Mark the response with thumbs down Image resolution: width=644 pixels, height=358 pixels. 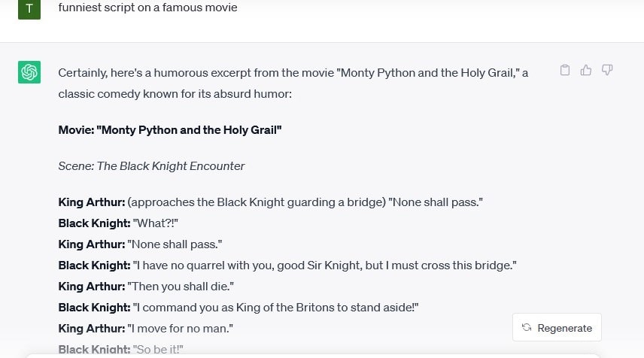click(x=607, y=70)
